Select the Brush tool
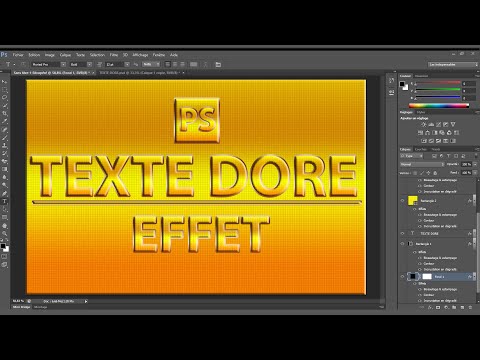Viewport: 480px width, 360px height. pyautogui.click(x=4, y=138)
